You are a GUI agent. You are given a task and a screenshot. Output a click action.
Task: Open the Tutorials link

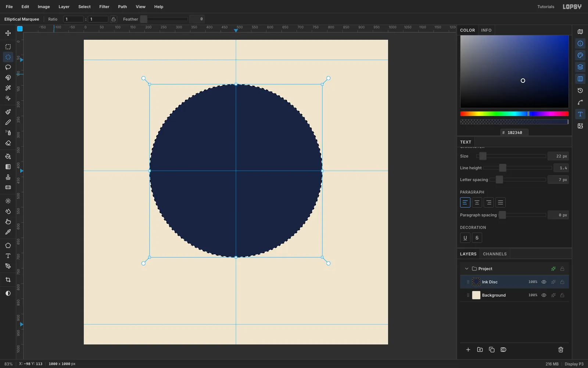(x=546, y=7)
